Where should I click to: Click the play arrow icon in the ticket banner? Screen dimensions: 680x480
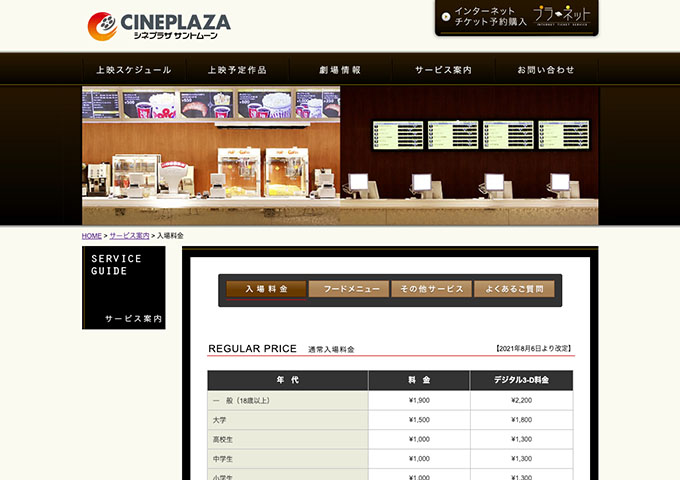point(446,17)
